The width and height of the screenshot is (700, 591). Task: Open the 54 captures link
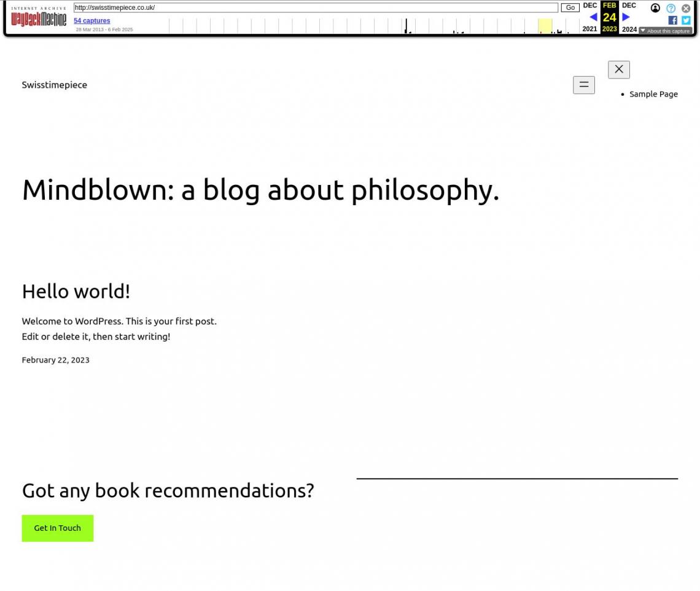tap(91, 21)
